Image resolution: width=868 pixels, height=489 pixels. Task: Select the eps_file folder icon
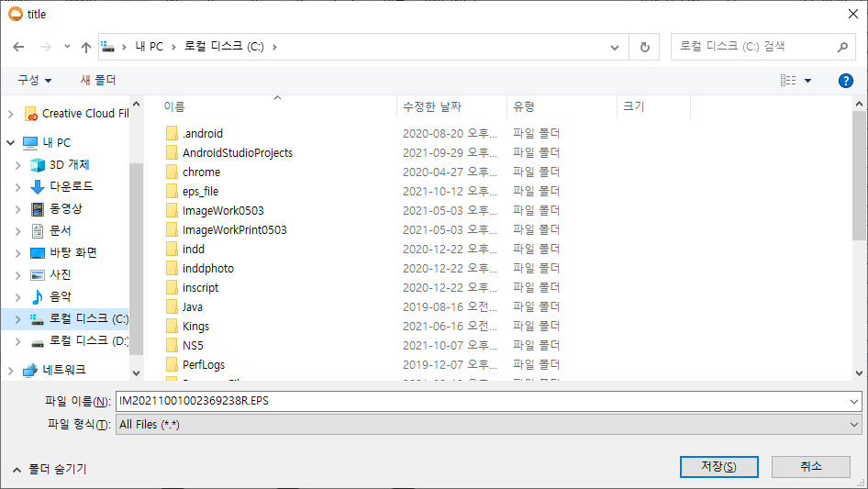(172, 192)
